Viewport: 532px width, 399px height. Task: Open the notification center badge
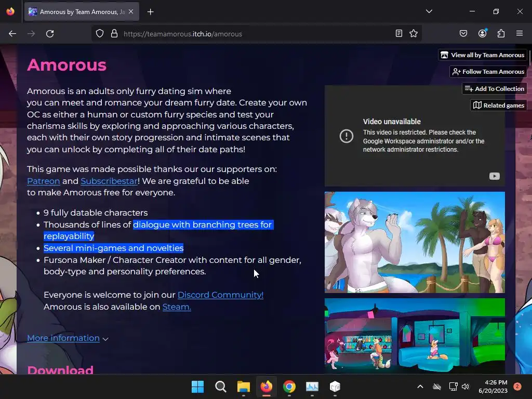click(517, 387)
